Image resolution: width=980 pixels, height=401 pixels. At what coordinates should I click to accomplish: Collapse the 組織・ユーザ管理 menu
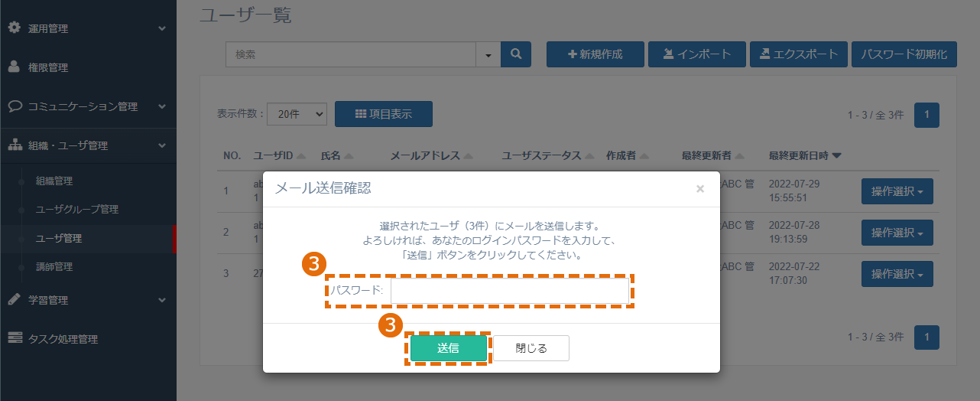tap(88, 145)
